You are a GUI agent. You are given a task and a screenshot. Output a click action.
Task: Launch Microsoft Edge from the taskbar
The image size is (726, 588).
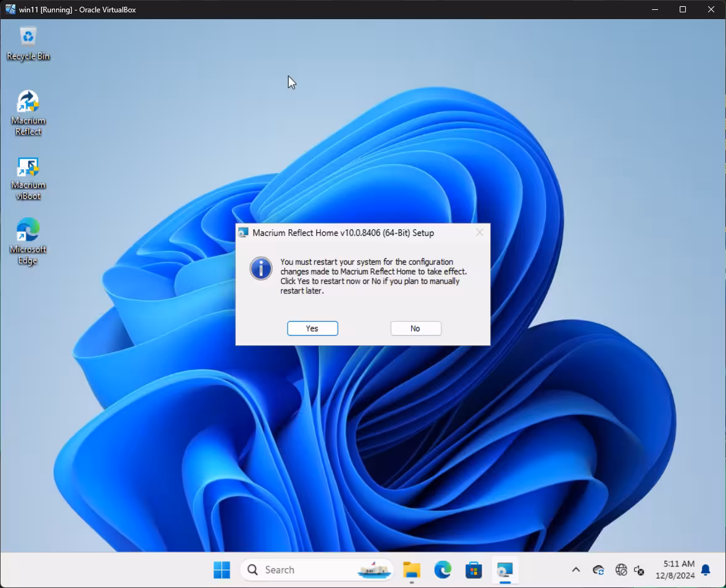pyautogui.click(x=443, y=569)
